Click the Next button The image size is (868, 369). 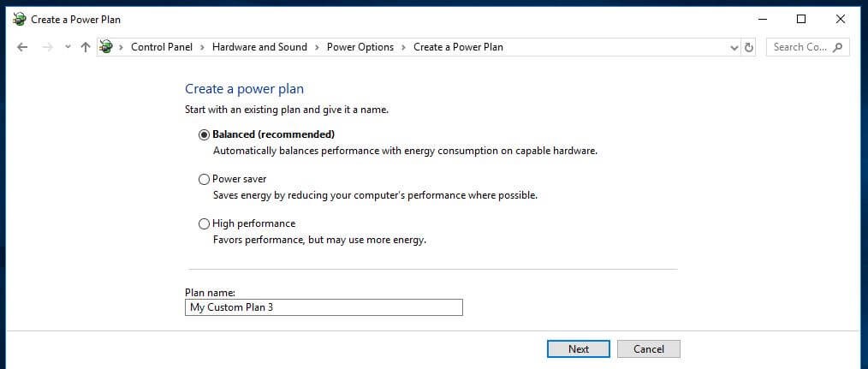click(579, 349)
